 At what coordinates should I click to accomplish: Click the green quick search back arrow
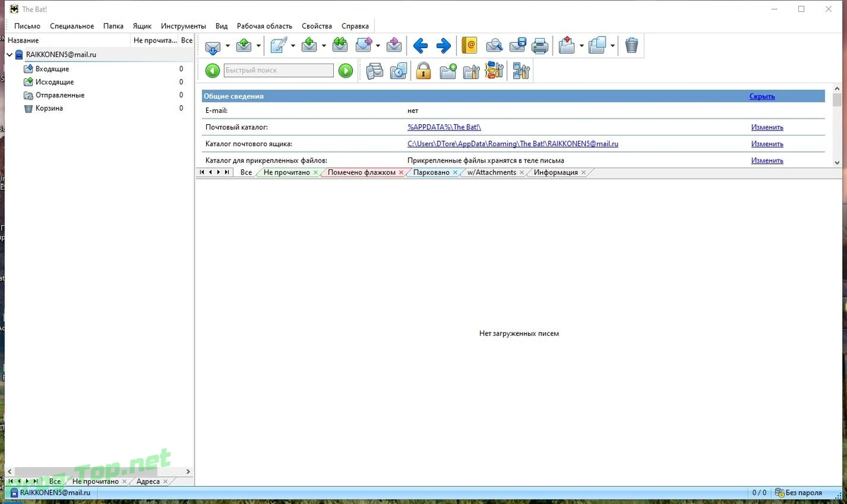pyautogui.click(x=212, y=71)
